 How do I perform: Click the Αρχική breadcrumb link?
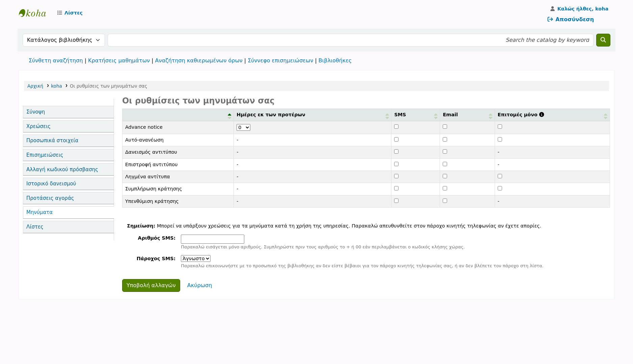point(35,86)
